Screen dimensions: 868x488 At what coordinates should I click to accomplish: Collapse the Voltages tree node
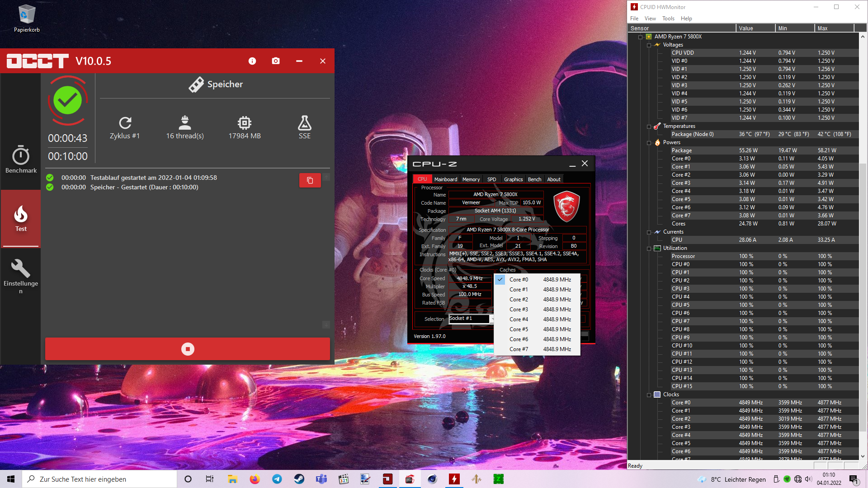pos(649,45)
